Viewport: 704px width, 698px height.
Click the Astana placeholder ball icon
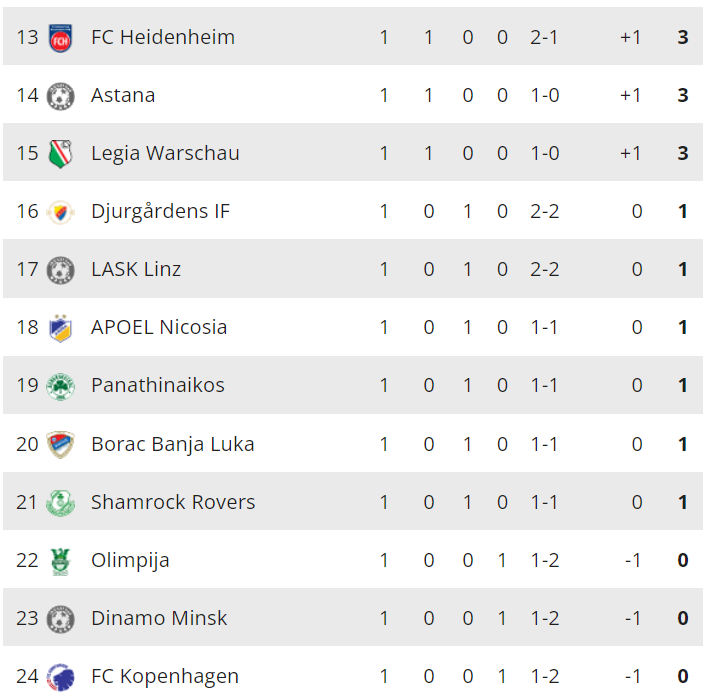point(61,96)
